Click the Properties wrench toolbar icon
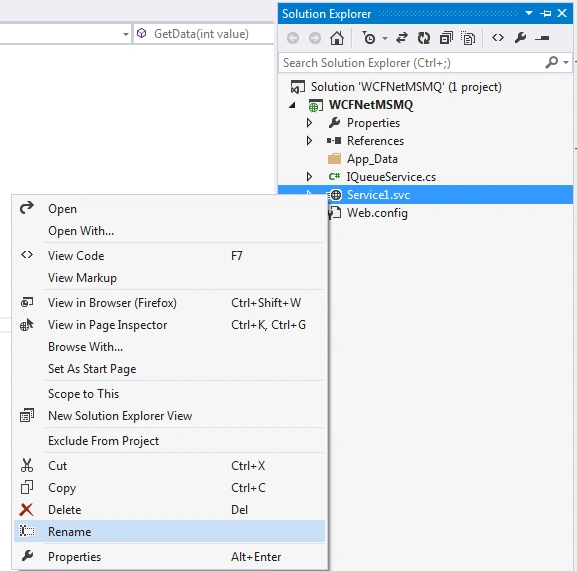This screenshot has width=577, height=571. 520,38
